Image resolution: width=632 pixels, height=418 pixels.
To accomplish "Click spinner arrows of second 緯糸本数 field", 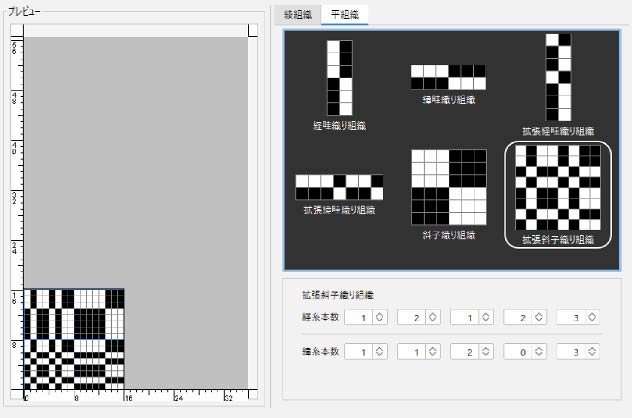I will tap(432, 351).
